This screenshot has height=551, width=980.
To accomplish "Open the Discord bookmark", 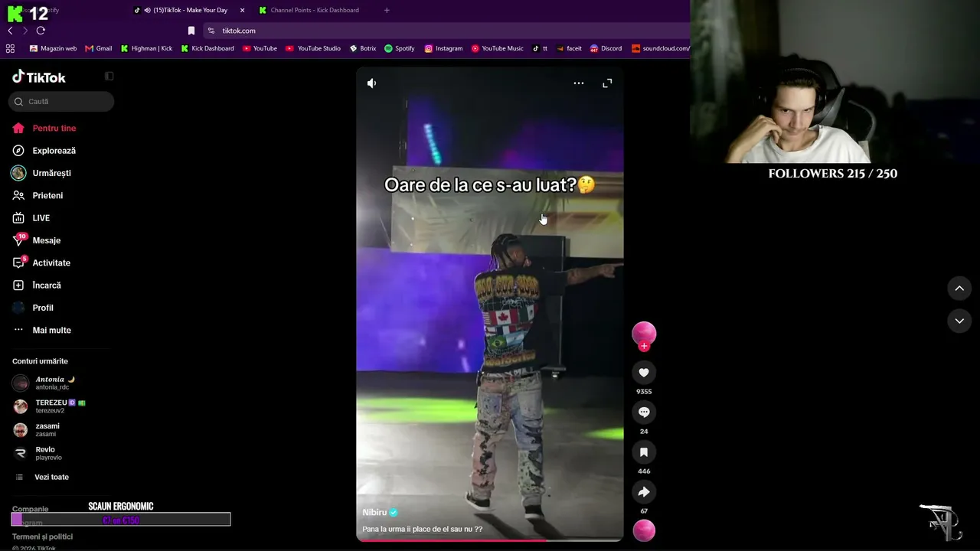I will click(606, 48).
